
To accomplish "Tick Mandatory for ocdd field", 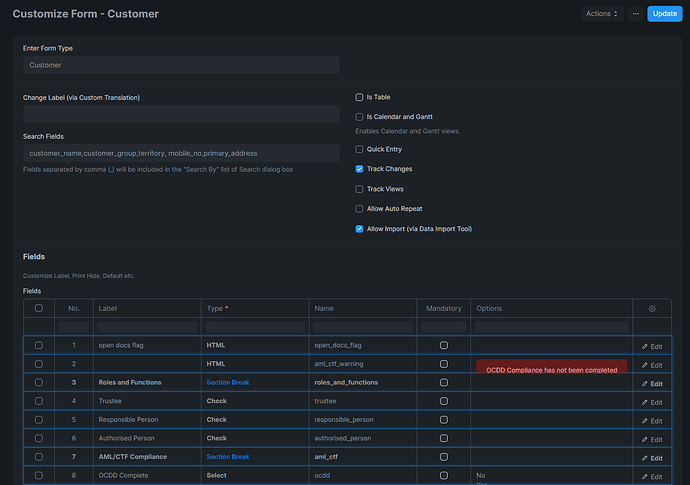I will pos(444,475).
